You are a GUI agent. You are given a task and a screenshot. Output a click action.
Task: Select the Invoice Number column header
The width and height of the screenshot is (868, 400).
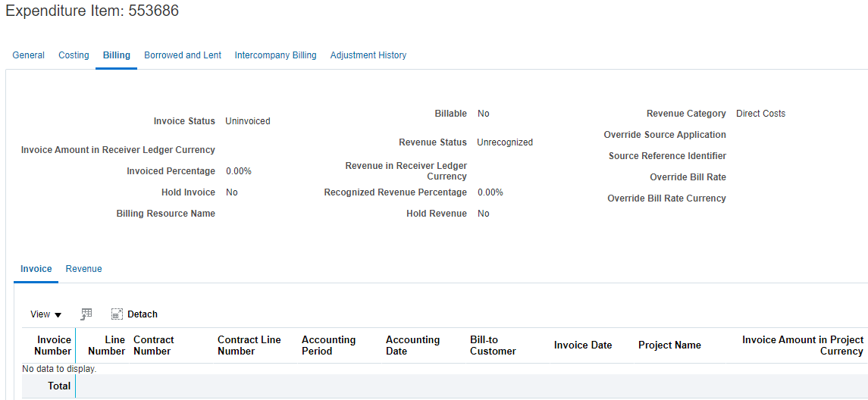(x=52, y=345)
